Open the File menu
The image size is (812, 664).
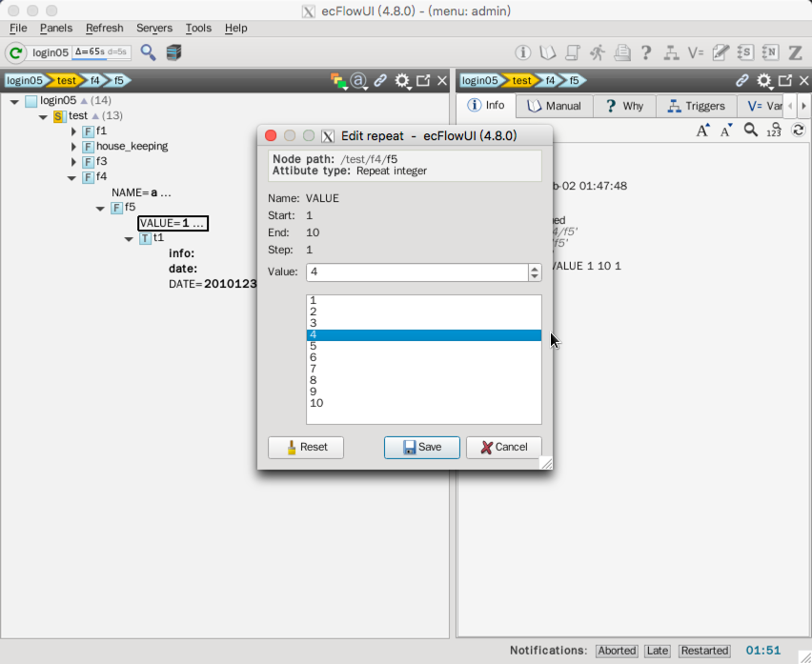(x=18, y=28)
